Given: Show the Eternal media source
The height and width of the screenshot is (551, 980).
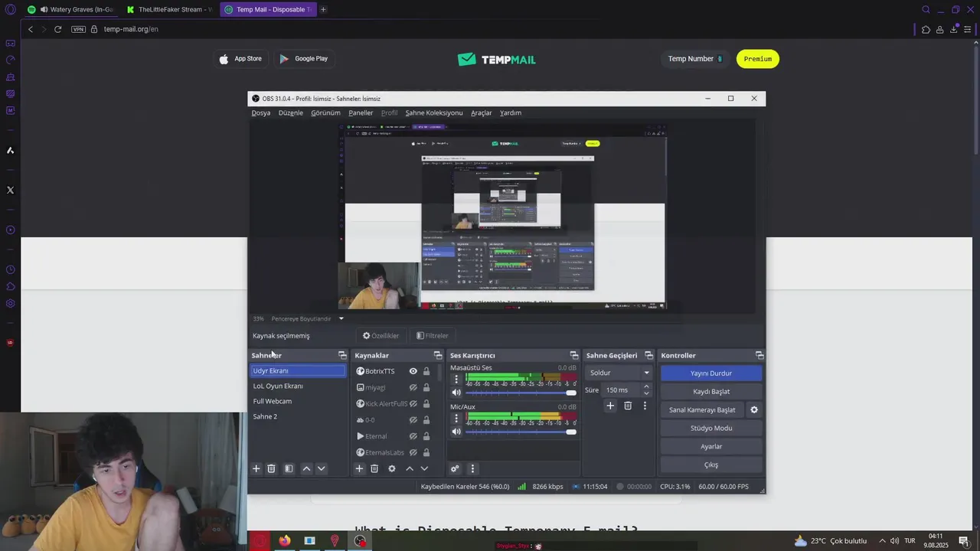Looking at the screenshot, I should coord(413,436).
